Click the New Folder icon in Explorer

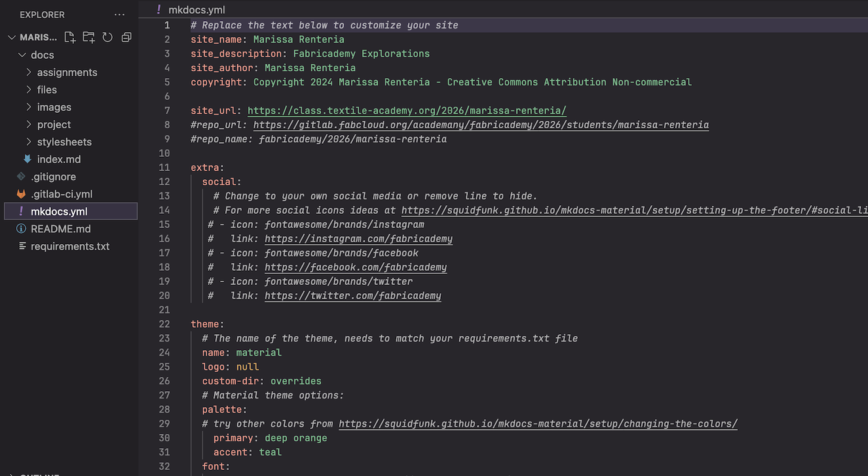(89, 37)
